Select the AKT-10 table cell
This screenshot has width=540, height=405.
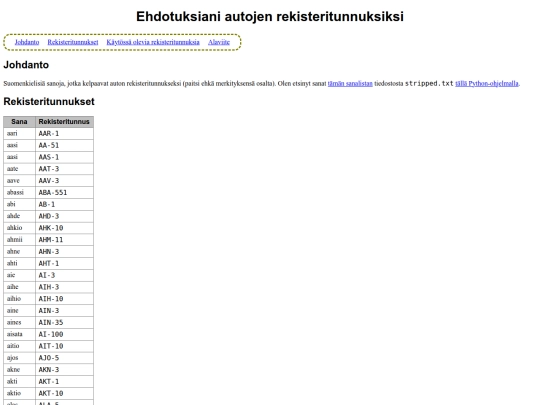pyautogui.click(x=64, y=393)
